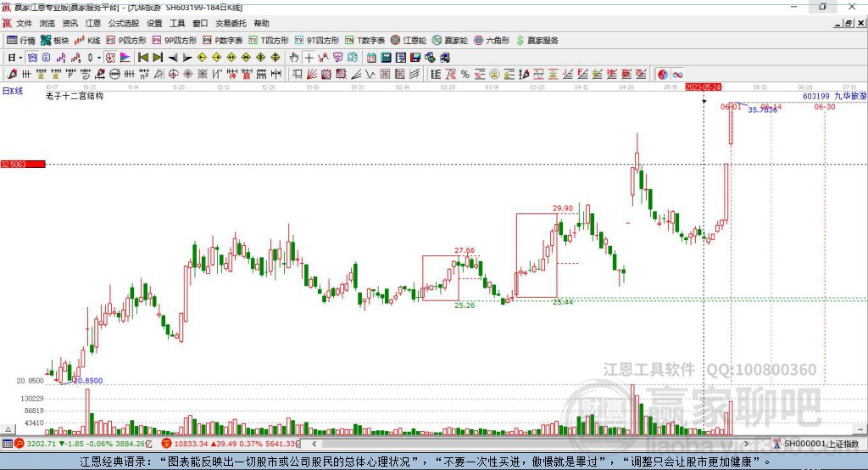Image resolution: width=868 pixels, height=470 pixels.
Task: Toggle the crosshair cursor
Action: click(x=309, y=58)
